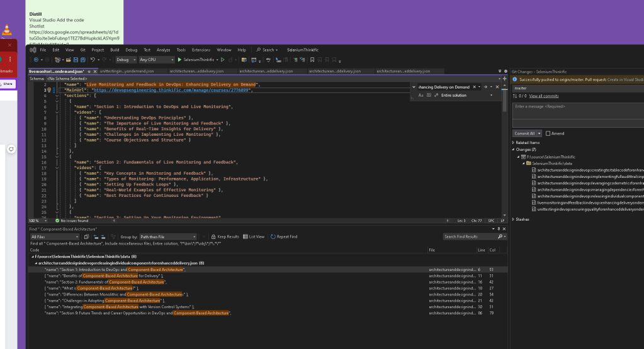Pin the Find results panel

(x=499, y=229)
